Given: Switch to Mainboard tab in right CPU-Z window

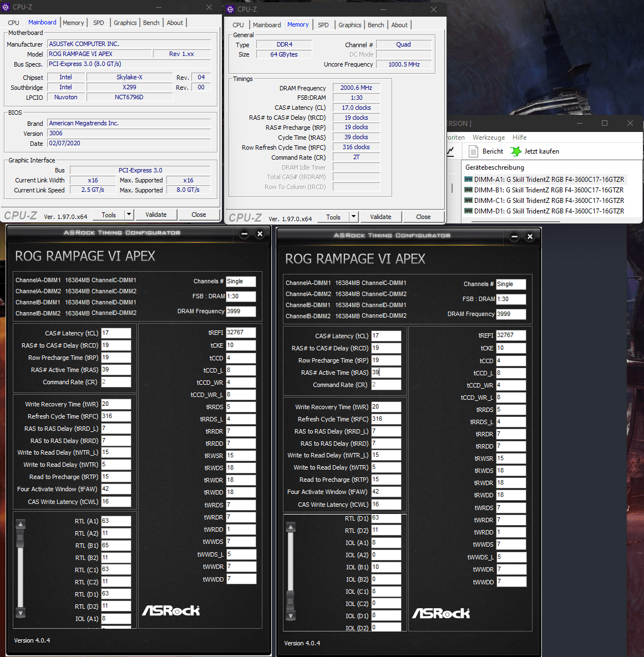Looking at the screenshot, I should [267, 25].
